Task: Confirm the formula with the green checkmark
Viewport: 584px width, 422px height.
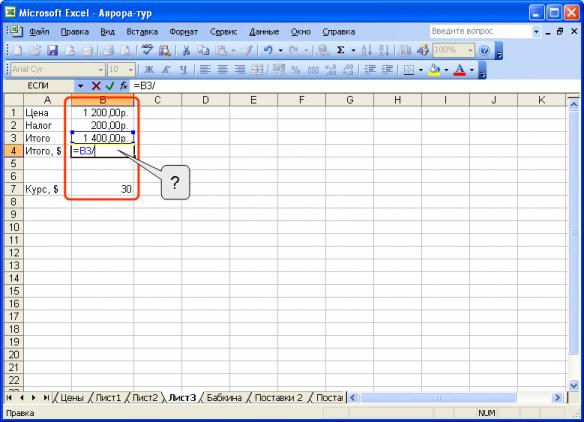Action: click(x=110, y=86)
